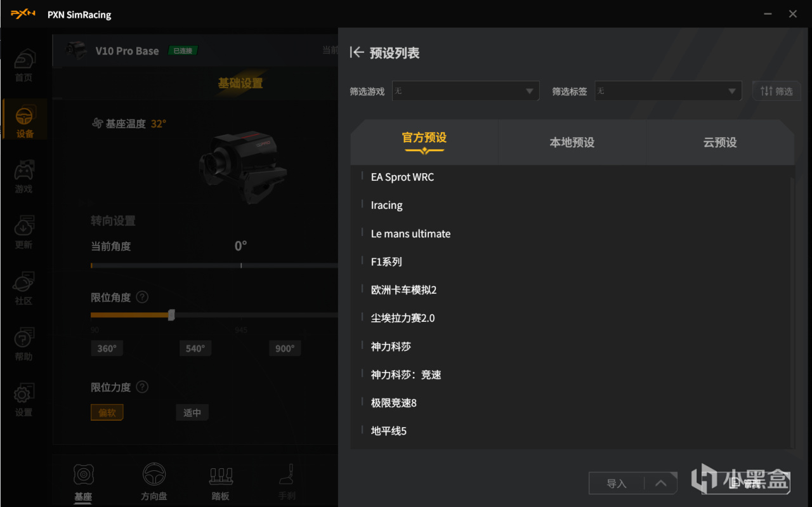Switch to the 手刹 handbrake tab
This screenshot has height=507, width=812.
(x=287, y=482)
